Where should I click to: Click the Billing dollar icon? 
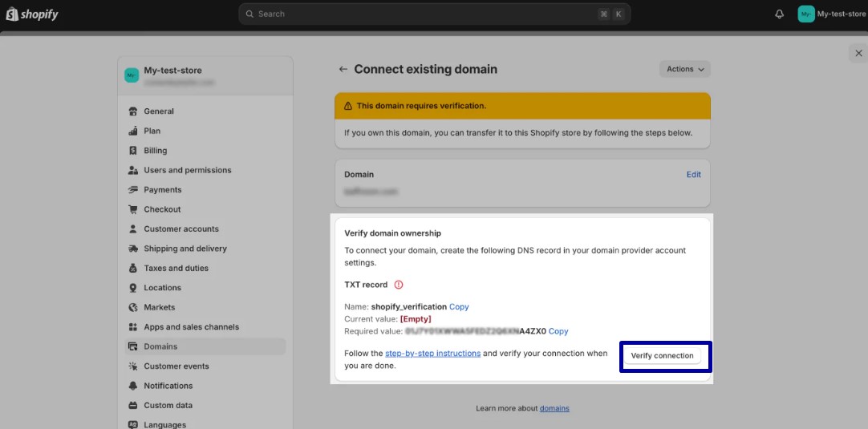tap(133, 151)
